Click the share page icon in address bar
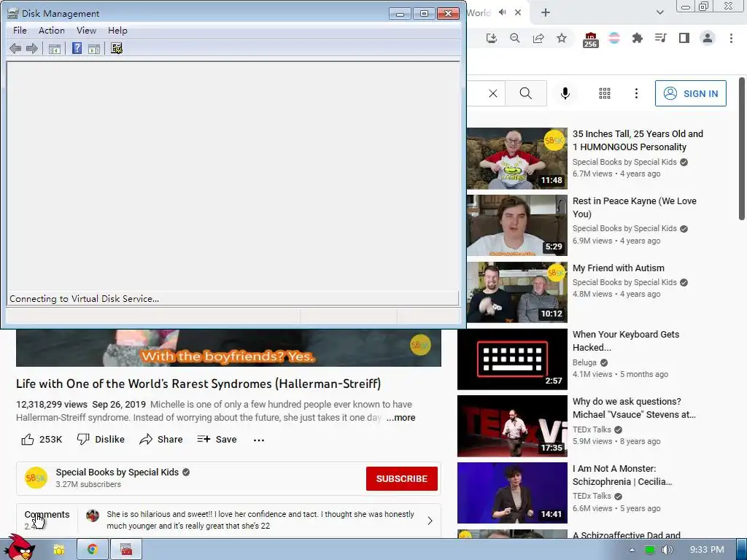The height and width of the screenshot is (560, 747). click(538, 38)
